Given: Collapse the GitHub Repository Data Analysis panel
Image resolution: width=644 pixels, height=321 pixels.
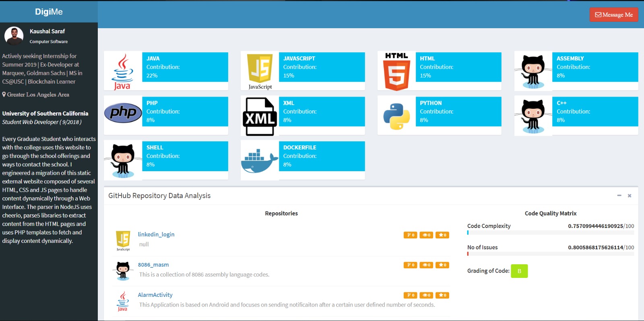Looking at the screenshot, I should point(619,195).
